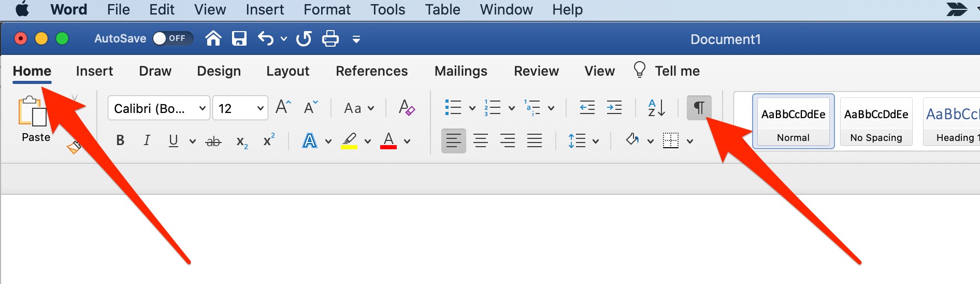Click the Tell me search field
Screen dimensions: 980x284
coord(677,71)
